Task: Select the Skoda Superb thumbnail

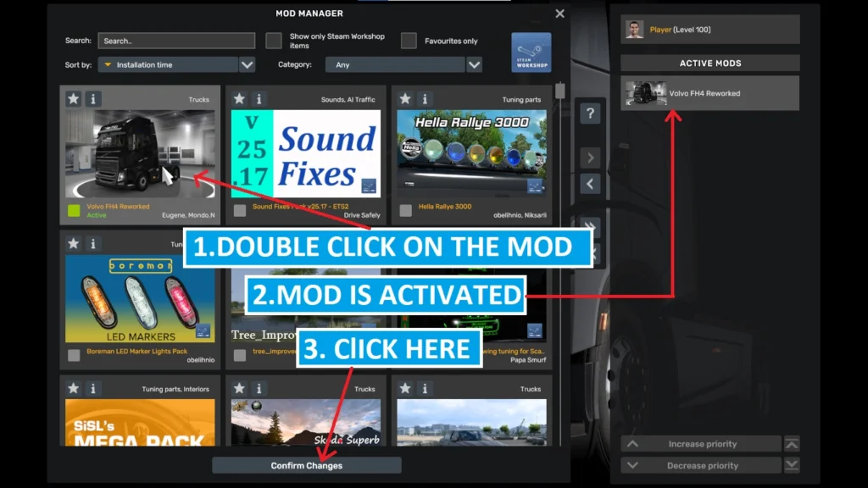Action: (305, 422)
